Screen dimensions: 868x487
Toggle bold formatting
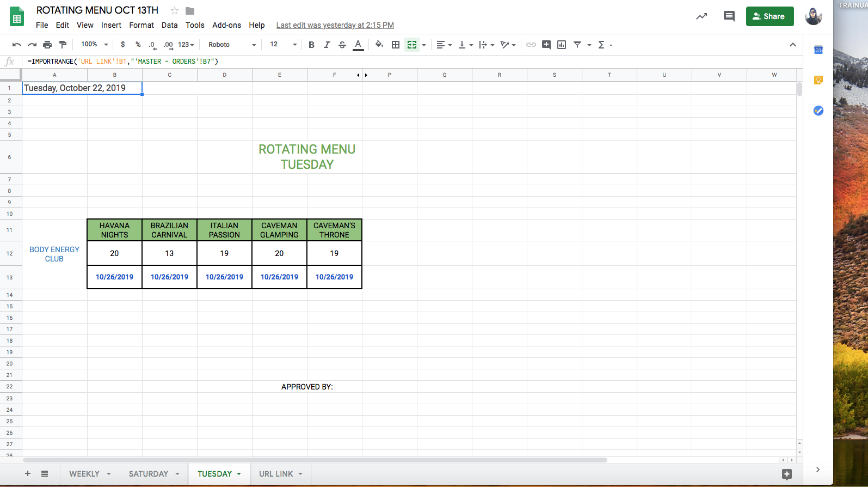tap(311, 45)
